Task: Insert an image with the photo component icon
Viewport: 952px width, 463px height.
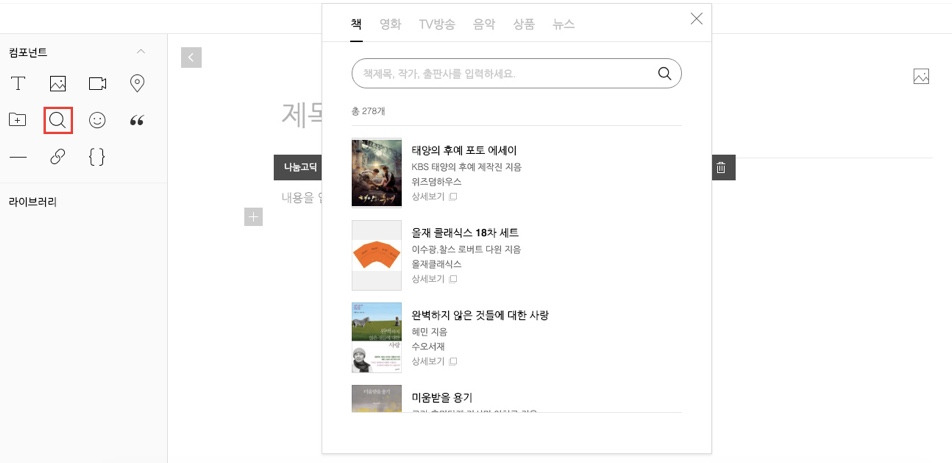Action: click(58, 83)
